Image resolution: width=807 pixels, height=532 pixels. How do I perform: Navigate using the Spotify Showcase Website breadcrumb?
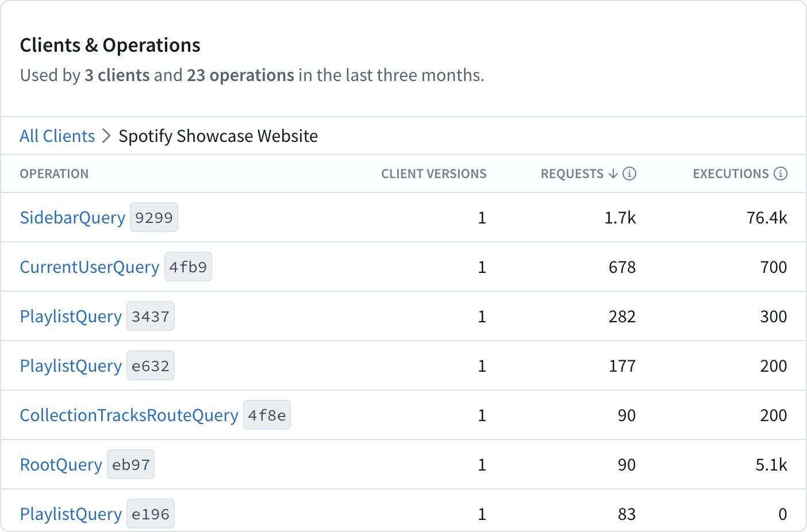[218, 136]
